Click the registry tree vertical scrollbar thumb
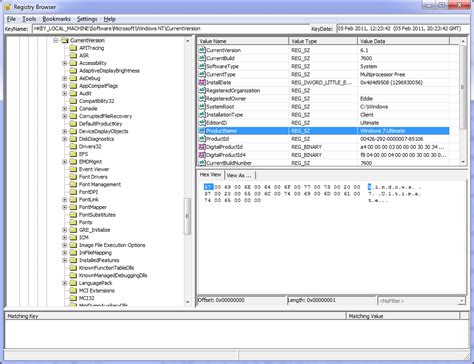This screenshot has height=364, width=474. tap(187, 216)
